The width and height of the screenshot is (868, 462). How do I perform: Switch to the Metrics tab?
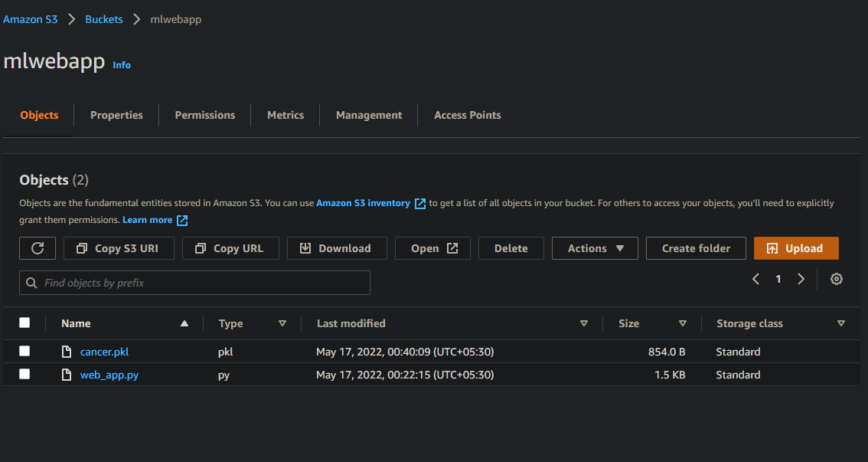[286, 115]
